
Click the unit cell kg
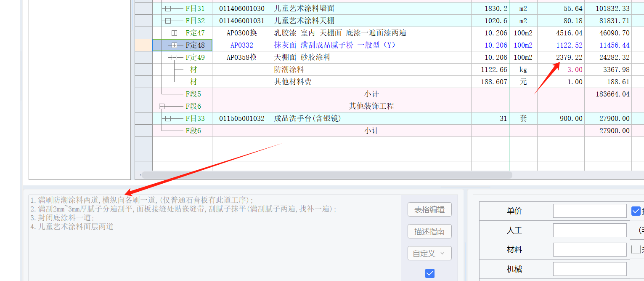click(523, 70)
